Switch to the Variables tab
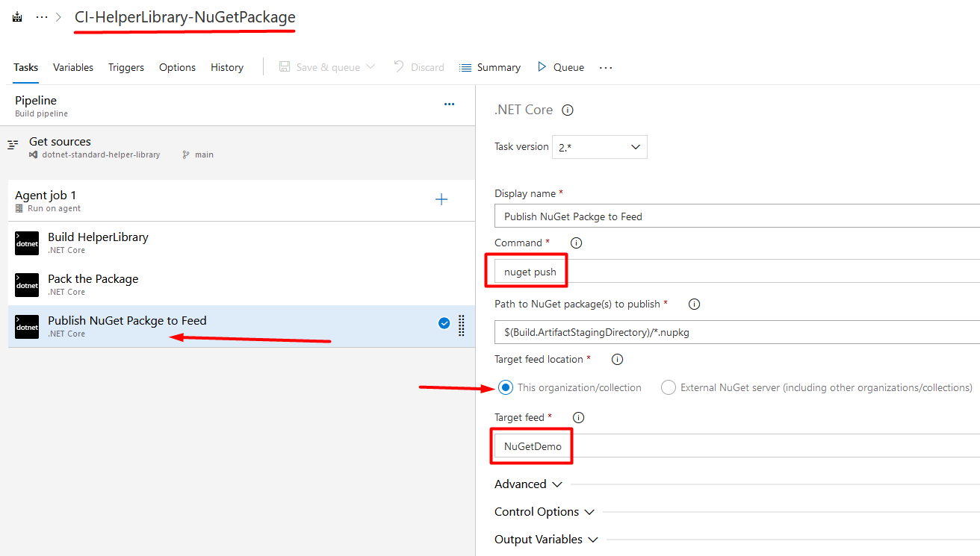This screenshot has height=556, width=980. coord(73,67)
